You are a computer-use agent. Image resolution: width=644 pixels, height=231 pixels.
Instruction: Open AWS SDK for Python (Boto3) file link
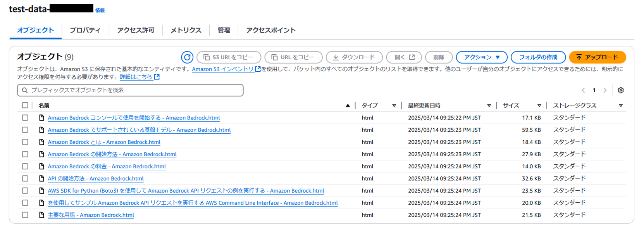tap(186, 191)
